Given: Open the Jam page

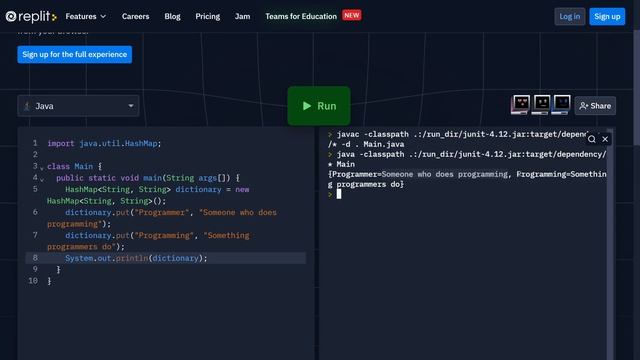Looking at the screenshot, I should click(x=242, y=16).
